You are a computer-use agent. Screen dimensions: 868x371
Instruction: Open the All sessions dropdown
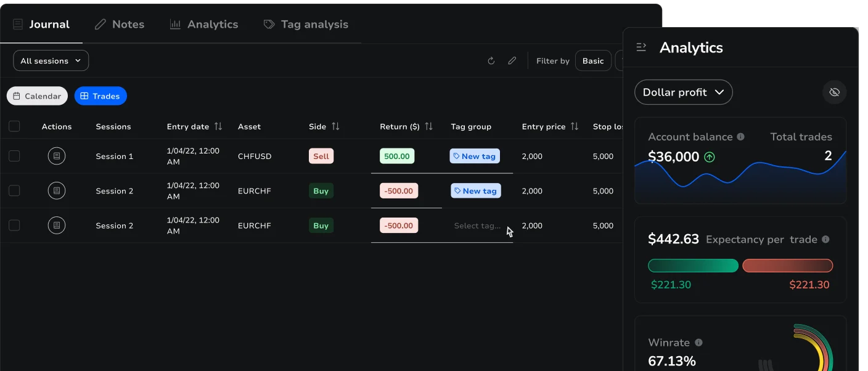click(51, 61)
